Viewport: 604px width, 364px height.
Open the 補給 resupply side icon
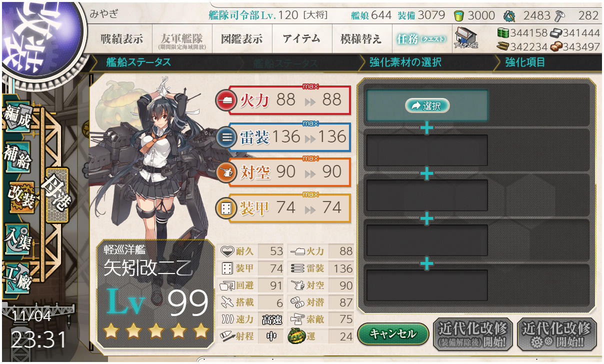(18, 156)
